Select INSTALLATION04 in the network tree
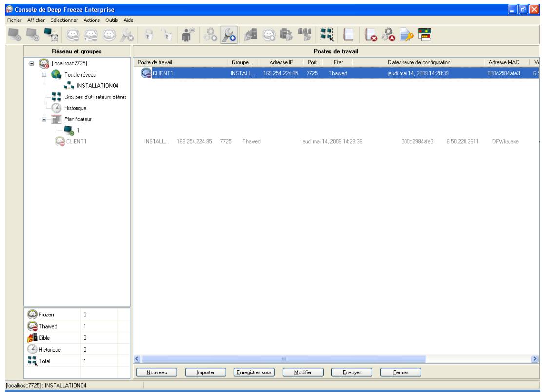This screenshot has width=542, height=392. [x=97, y=86]
